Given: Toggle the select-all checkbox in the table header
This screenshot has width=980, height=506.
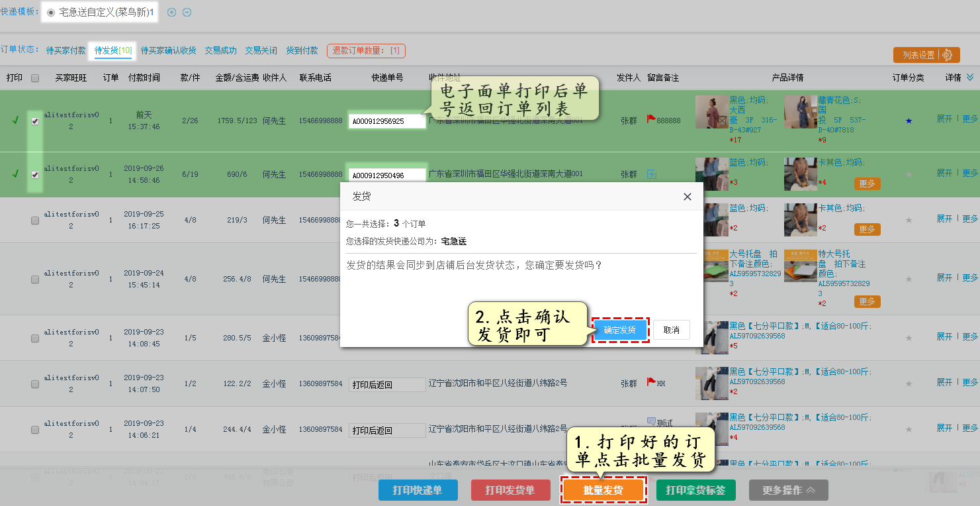Looking at the screenshot, I should tap(35, 78).
